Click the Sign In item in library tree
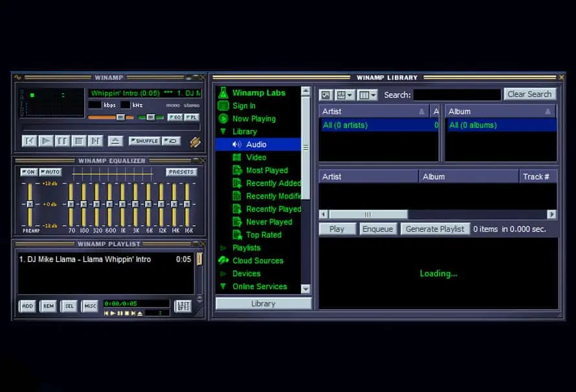Image resolution: width=576 pixels, height=392 pixels. click(x=244, y=105)
